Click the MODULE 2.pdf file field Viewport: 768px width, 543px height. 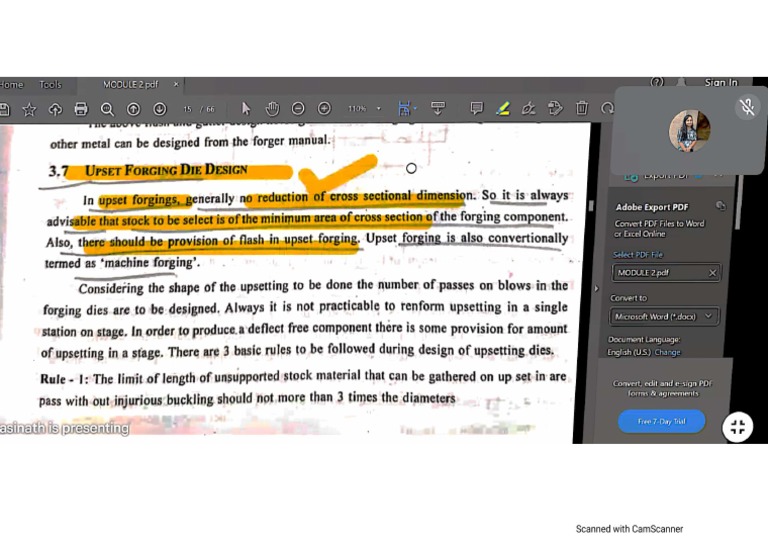coord(666,273)
